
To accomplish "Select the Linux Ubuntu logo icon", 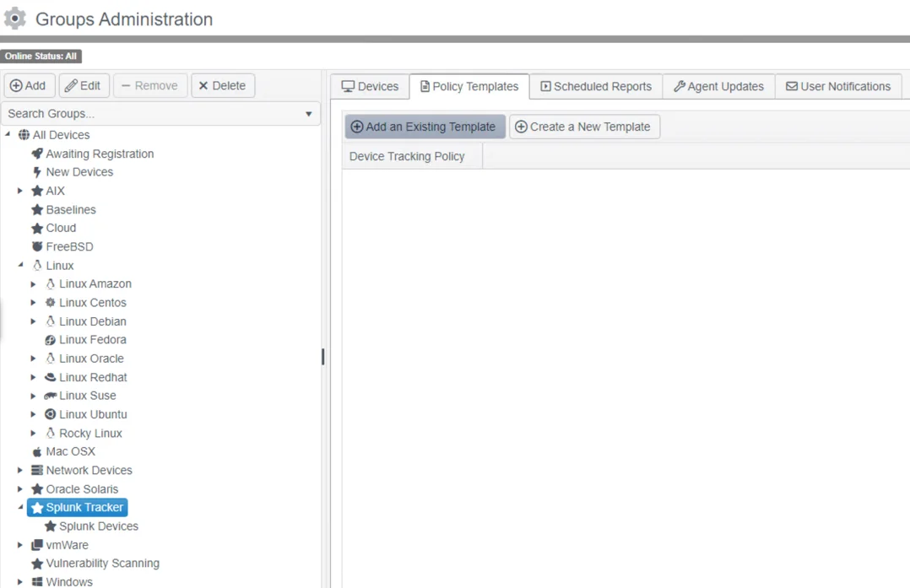I will (51, 414).
